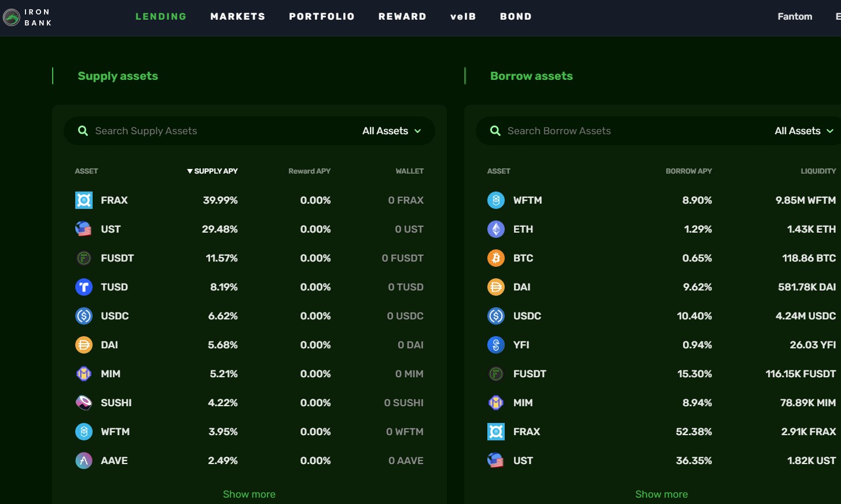
Task: Go to the REWARD tab
Action: (x=402, y=16)
